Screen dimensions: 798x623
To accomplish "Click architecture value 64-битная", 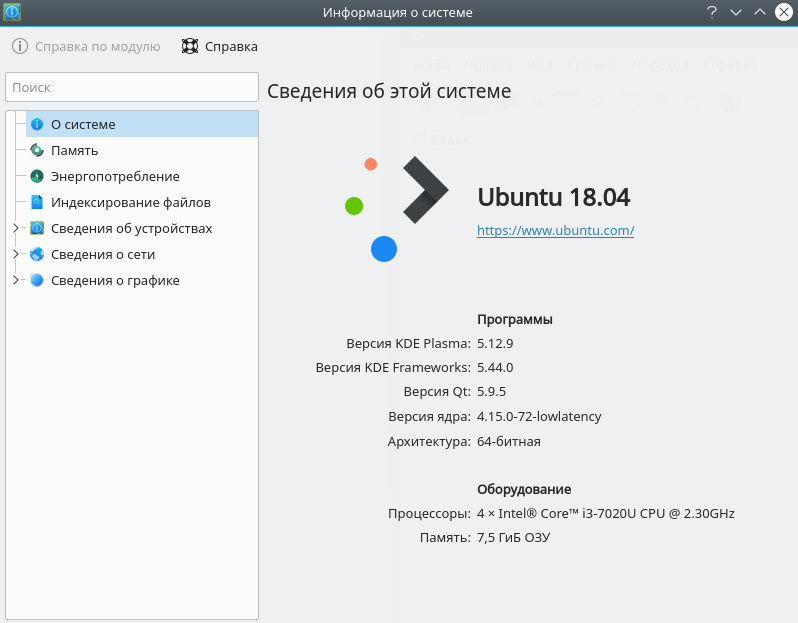I will click(508, 441).
